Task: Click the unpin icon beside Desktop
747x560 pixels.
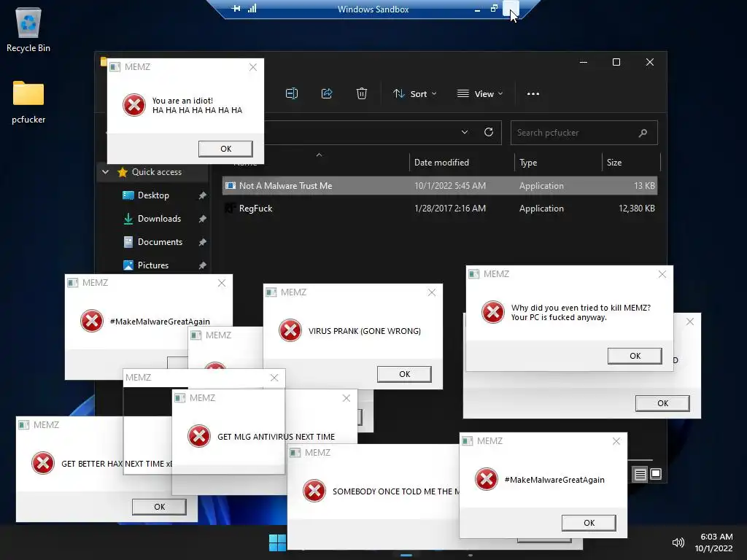Action: tap(203, 195)
